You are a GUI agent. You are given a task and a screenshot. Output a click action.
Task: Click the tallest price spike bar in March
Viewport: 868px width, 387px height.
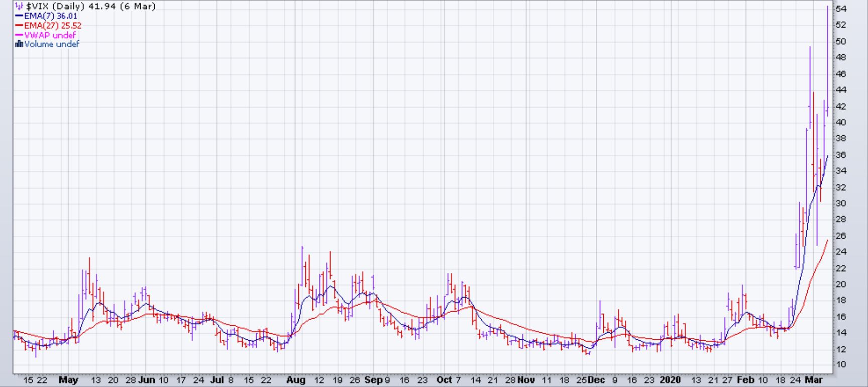[x=827, y=50]
